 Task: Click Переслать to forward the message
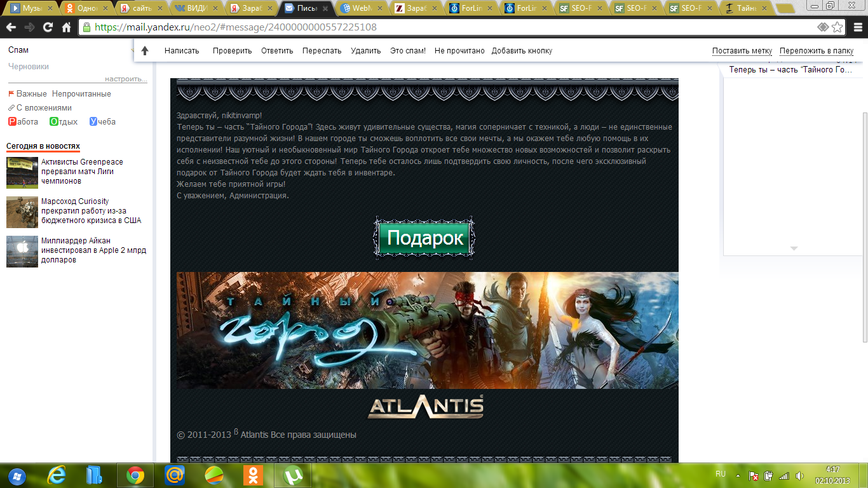point(322,51)
